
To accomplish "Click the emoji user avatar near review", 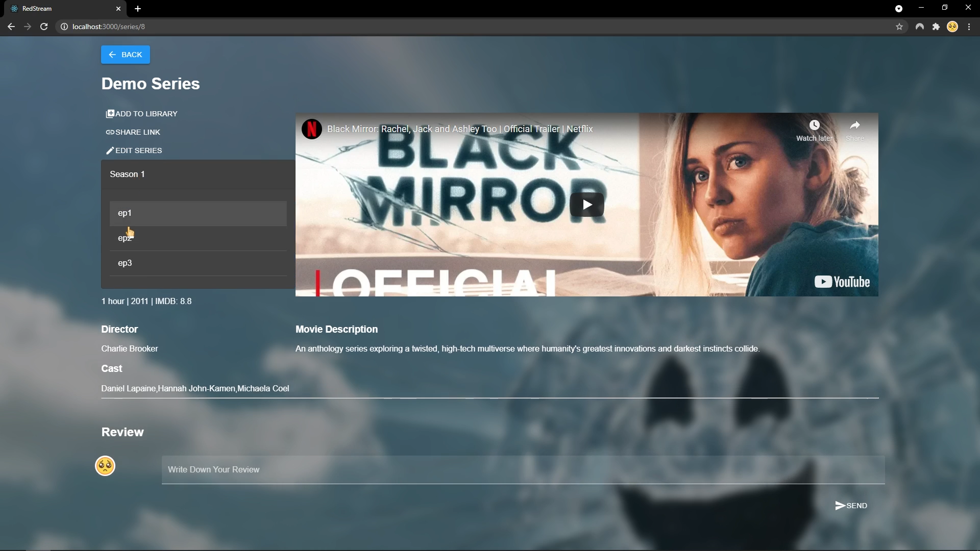I will [105, 466].
